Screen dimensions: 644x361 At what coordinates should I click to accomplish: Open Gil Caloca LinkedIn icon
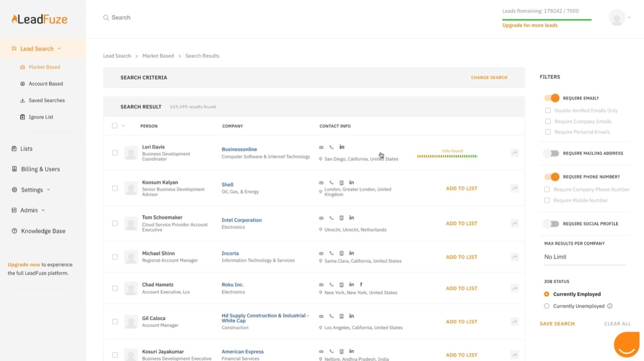(352, 316)
